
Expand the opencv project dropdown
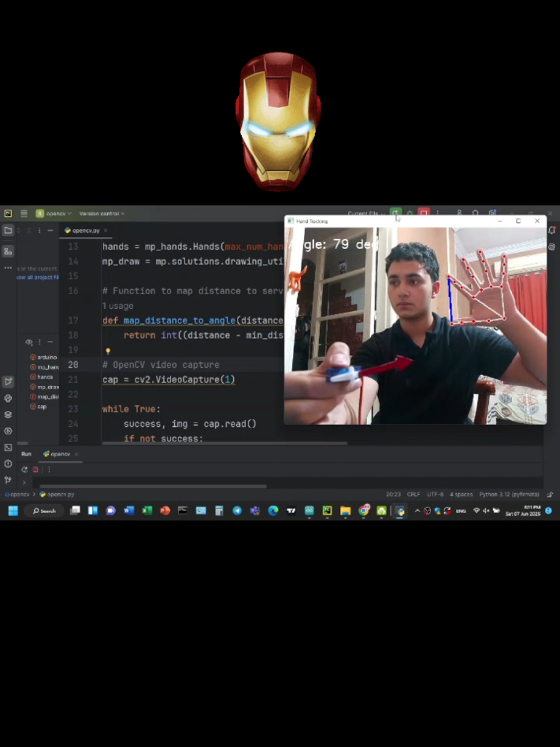[54, 214]
